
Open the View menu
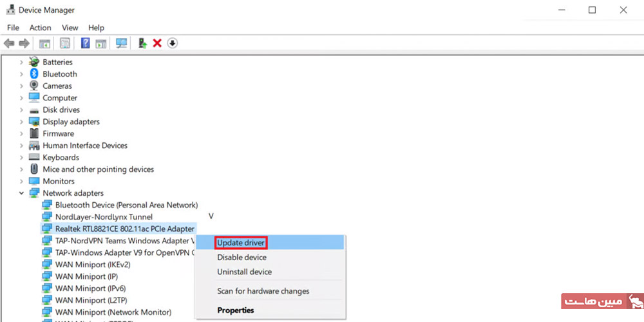click(70, 28)
